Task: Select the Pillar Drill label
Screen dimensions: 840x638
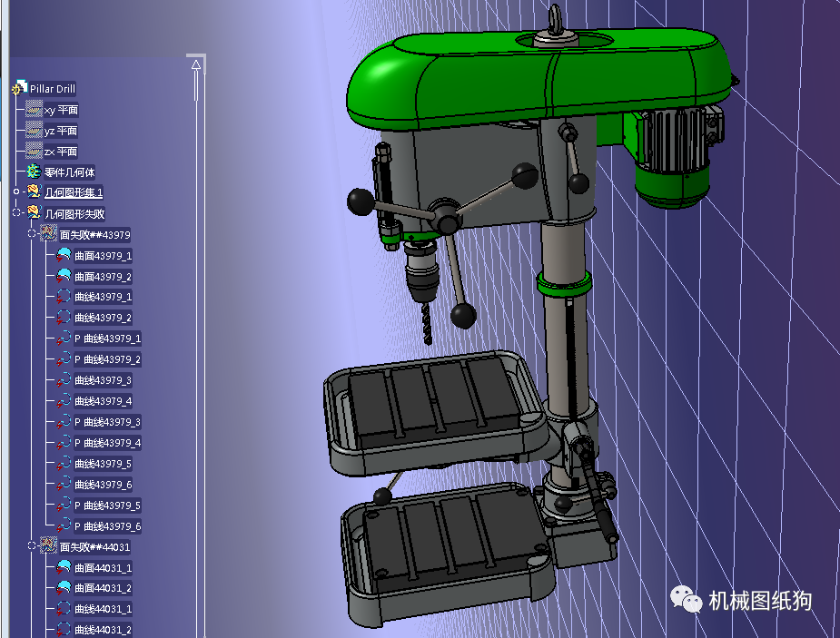Action: (x=53, y=89)
